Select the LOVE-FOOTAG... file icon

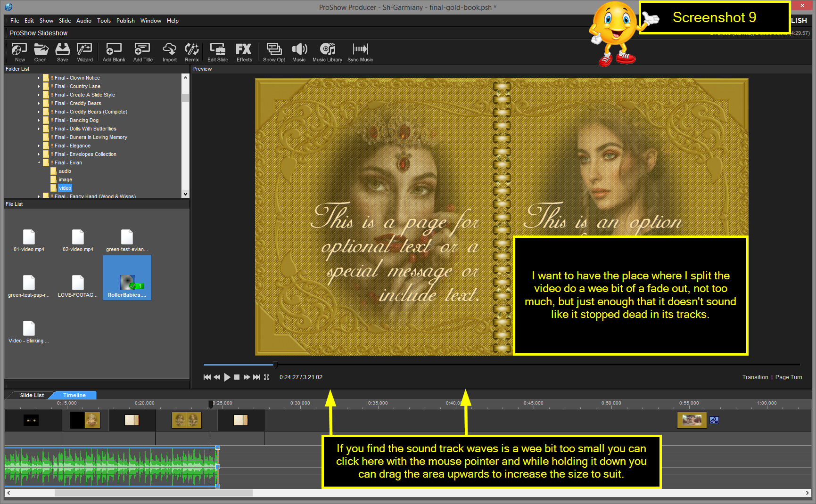[x=78, y=286]
